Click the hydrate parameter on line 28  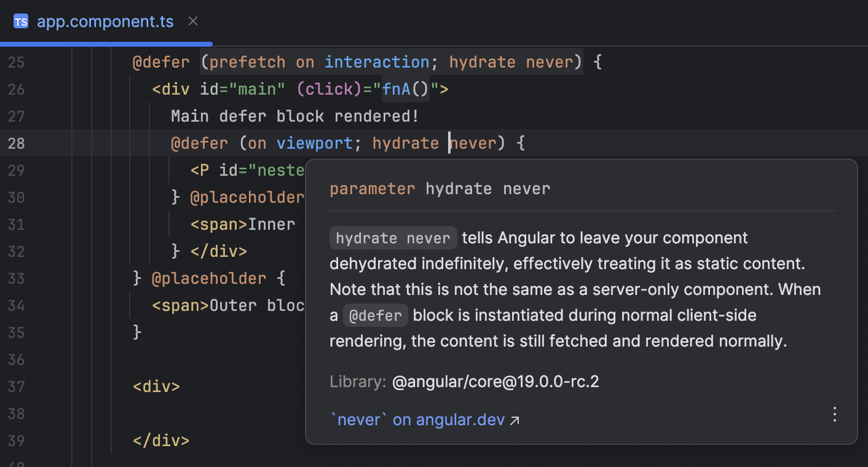tap(405, 143)
